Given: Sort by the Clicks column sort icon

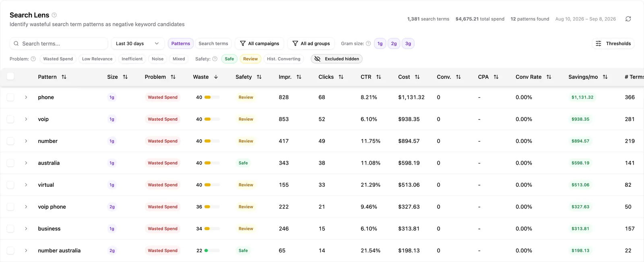Looking at the screenshot, I should (341, 77).
